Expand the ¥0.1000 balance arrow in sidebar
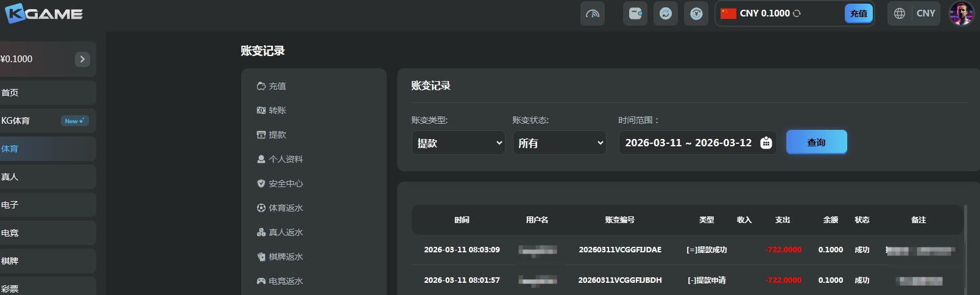 click(82, 59)
